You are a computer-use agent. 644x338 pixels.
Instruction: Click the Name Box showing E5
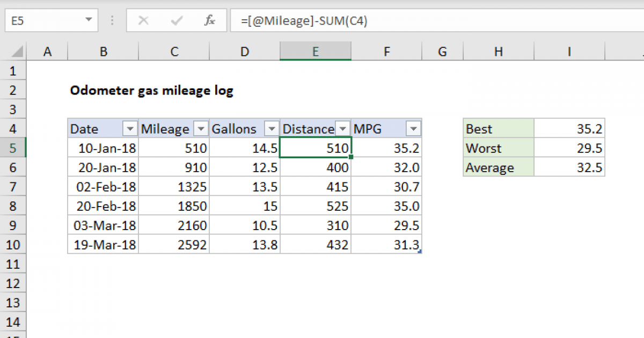(43, 21)
